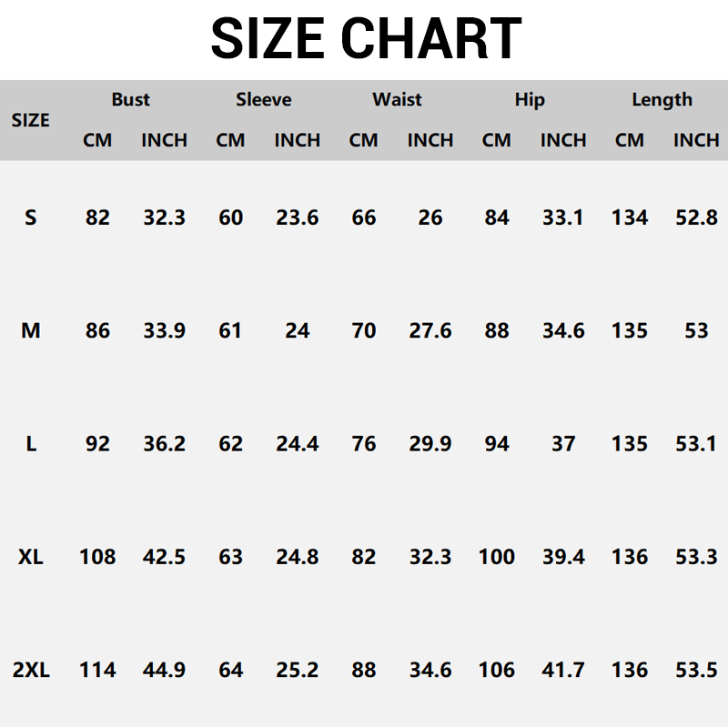Click the XL bust CM value 108
The height and width of the screenshot is (728, 728).
tap(97, 557)
